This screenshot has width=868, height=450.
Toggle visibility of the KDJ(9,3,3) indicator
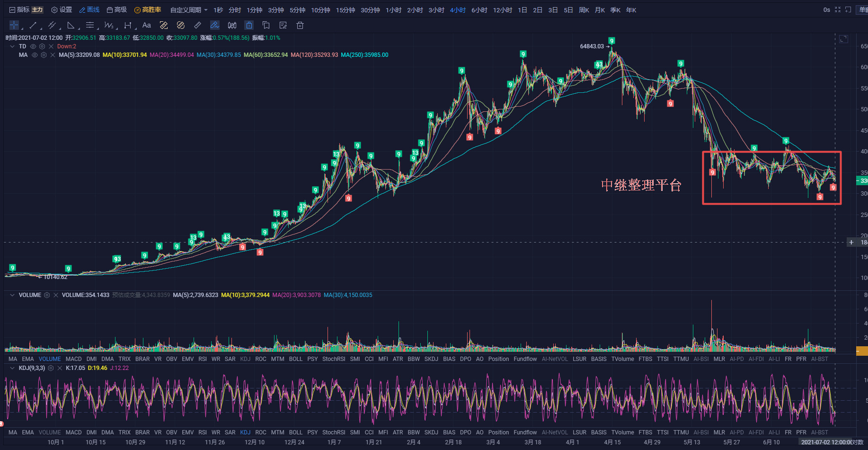coord(51,368)
